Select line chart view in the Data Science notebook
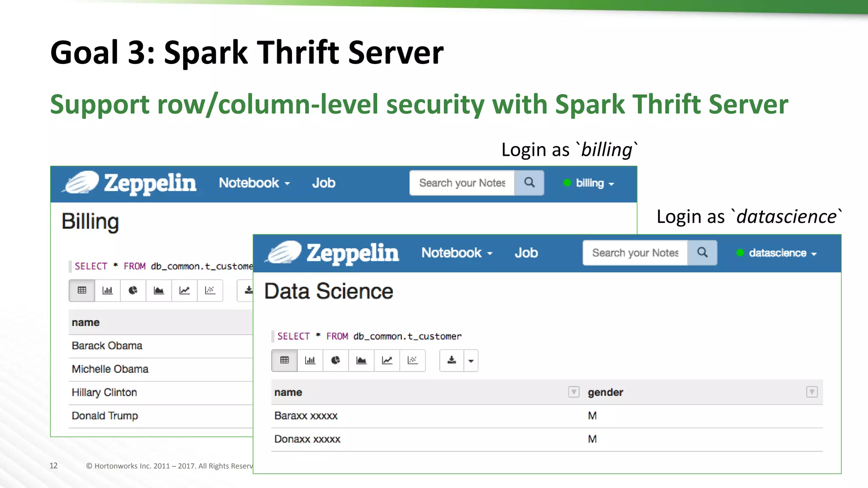The width and height of the screenshot is (868, 488). pos(387,360)
